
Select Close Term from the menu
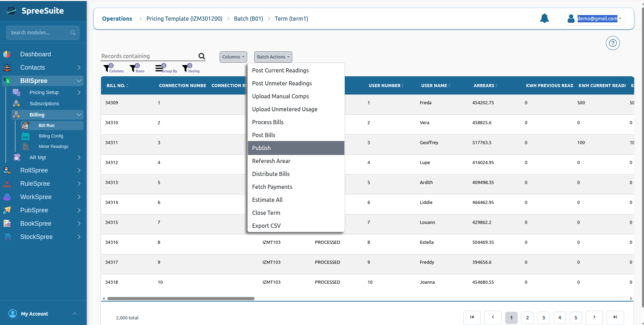[296, 213]
